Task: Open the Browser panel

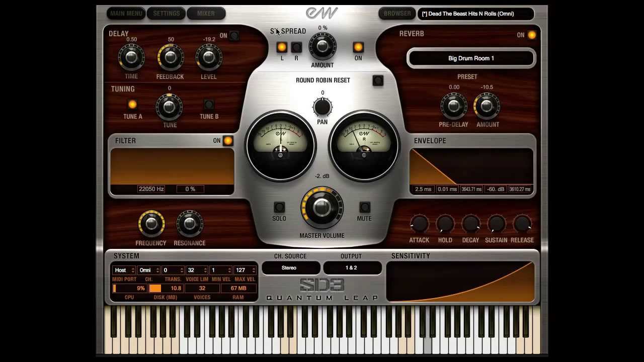Action: pos(397,14)
